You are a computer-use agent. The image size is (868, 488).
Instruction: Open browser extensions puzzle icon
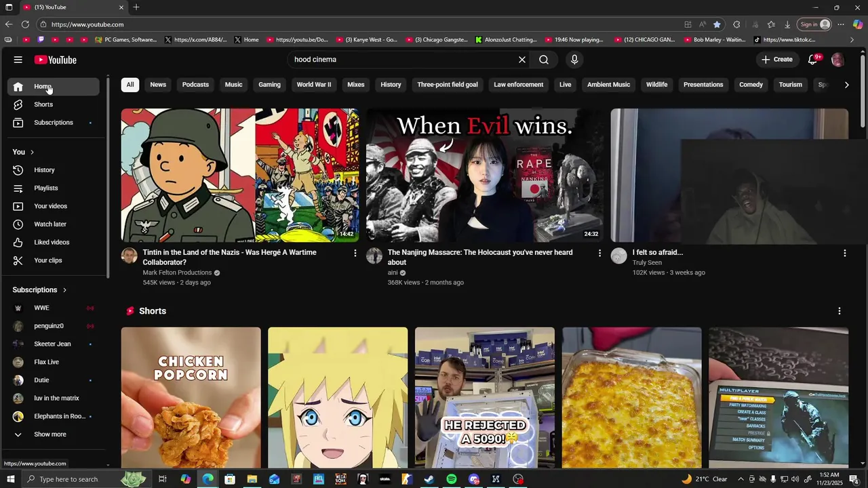click(x=736, y=24)
